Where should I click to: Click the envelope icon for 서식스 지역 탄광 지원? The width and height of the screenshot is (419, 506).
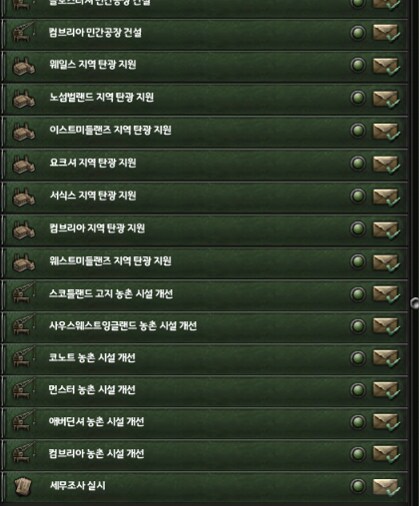click(x=386, y=197)
